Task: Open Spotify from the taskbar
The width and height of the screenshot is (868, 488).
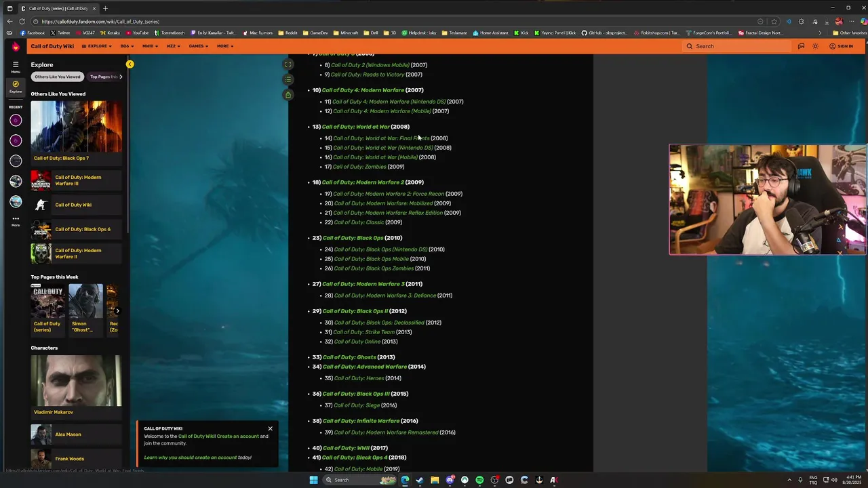Action: [479, 480]
